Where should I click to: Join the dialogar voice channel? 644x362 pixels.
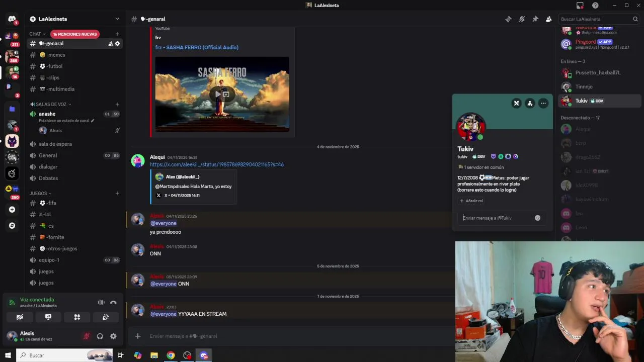click(x=75, y=167)
